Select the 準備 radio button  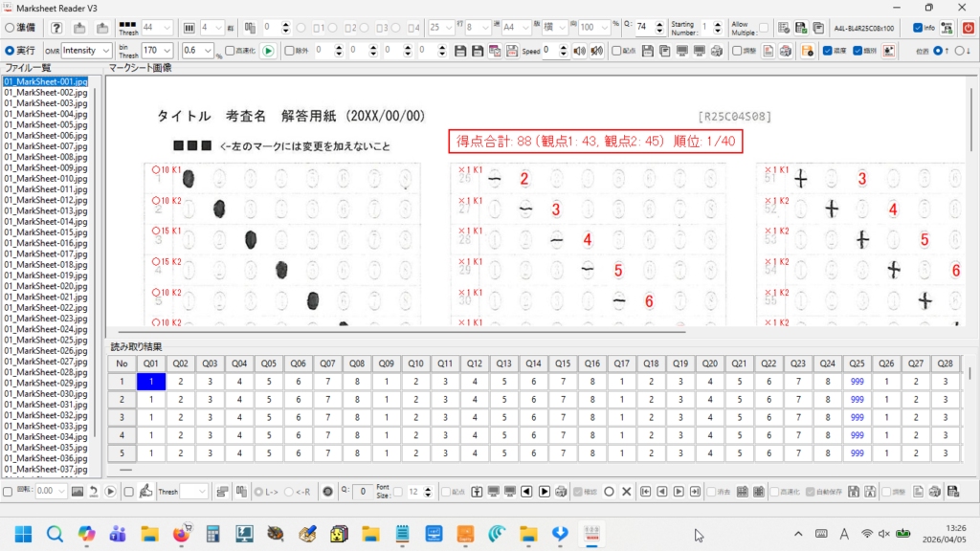click(x=10, y=28)
